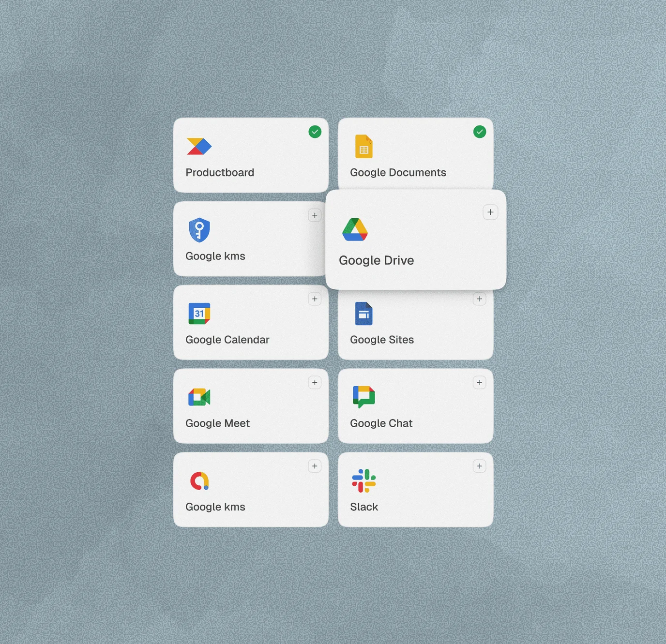The height and width of the screenshot is (644, 666).
Task: Add Google kms with shield icon via plus
Action: pos(315,215)
